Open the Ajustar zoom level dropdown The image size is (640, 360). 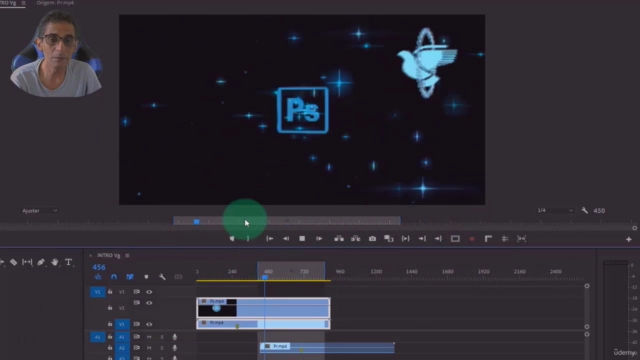click(x=40, y=211)
